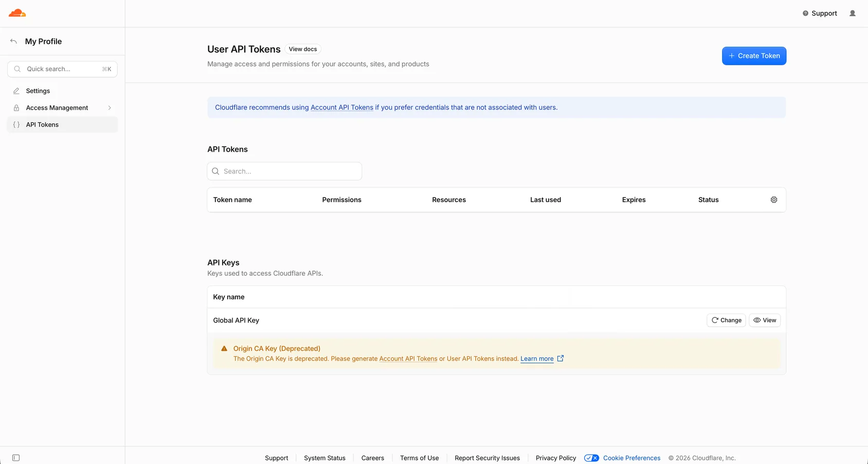Image resolution: width=868 pixels, height=464 pixels.
Task: Click Origin CA Key (Deprecated) title
Action: tap(277, 348)
